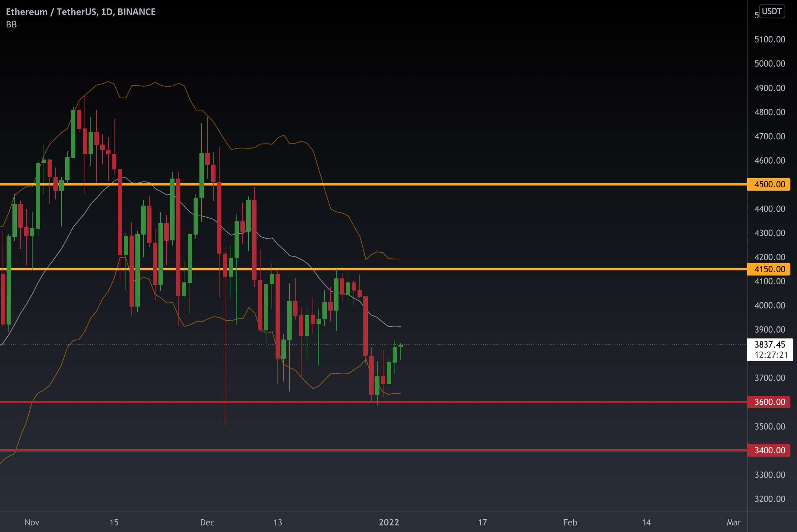Image resolution: width=797 pixels, height=532 pixels.
Task: Click the 4000.00 price axis label
Action: 770,306
